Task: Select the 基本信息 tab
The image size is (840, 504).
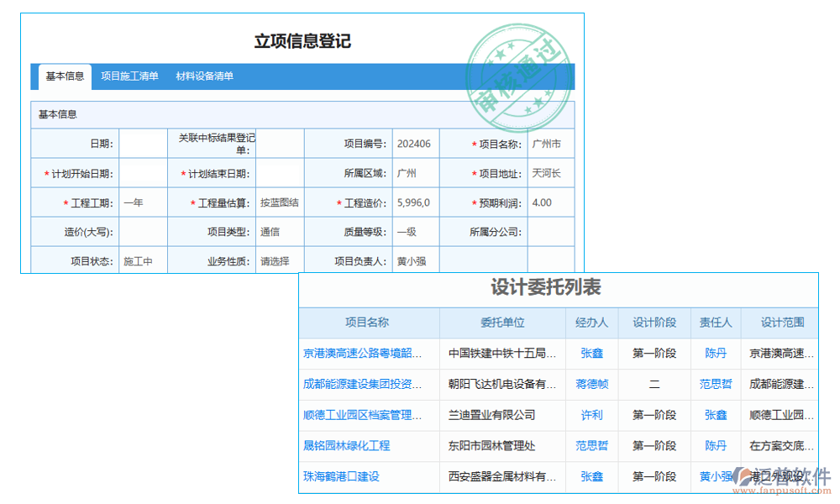Action: coord(64,76)
